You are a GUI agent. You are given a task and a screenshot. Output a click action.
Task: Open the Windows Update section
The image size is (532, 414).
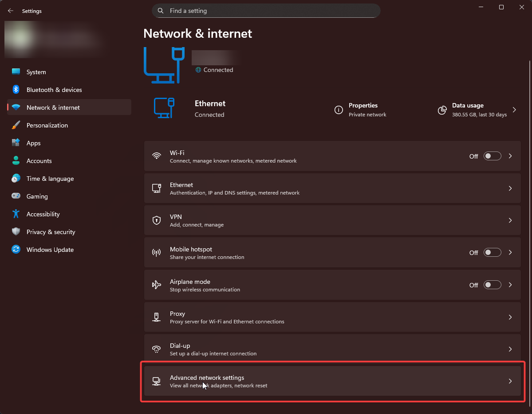pos(50,250)
